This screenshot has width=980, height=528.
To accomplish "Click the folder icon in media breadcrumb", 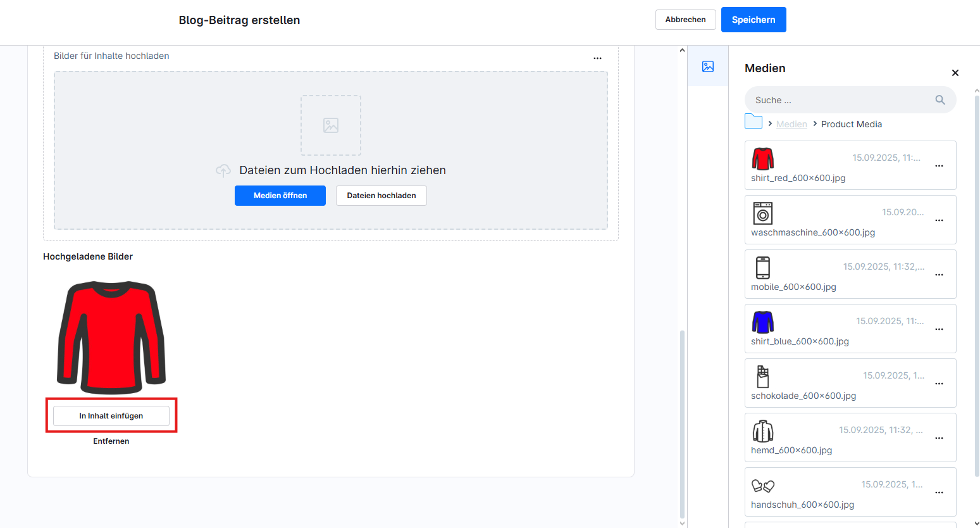I will pos(753,122).
